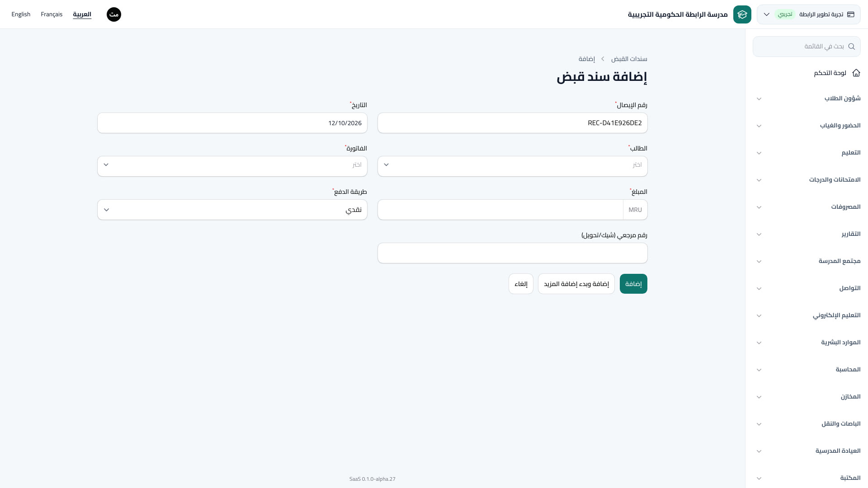Click the رقم مرجعي reference number field
This screenshot has width=868, height=488.
(x=512, y=253)
